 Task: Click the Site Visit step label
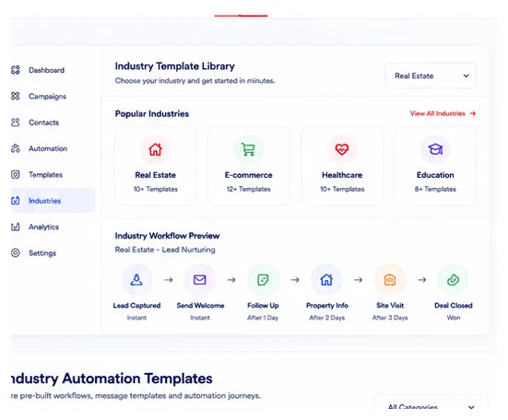(390, 306)
